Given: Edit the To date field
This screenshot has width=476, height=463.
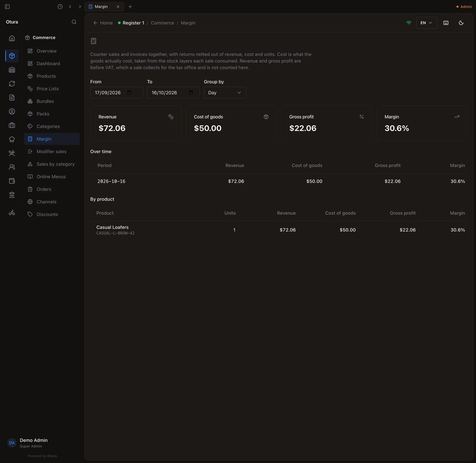Looking at the screenshot, I should tap(173, 93).
